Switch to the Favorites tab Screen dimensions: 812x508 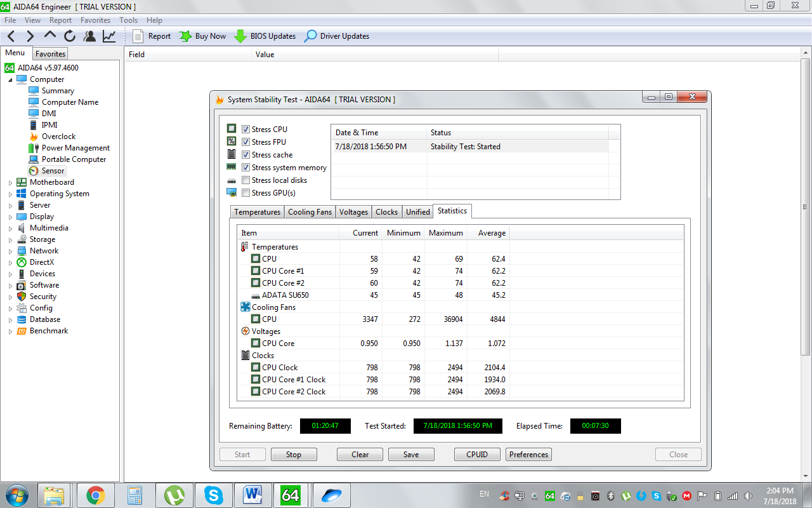click(50, 54)
